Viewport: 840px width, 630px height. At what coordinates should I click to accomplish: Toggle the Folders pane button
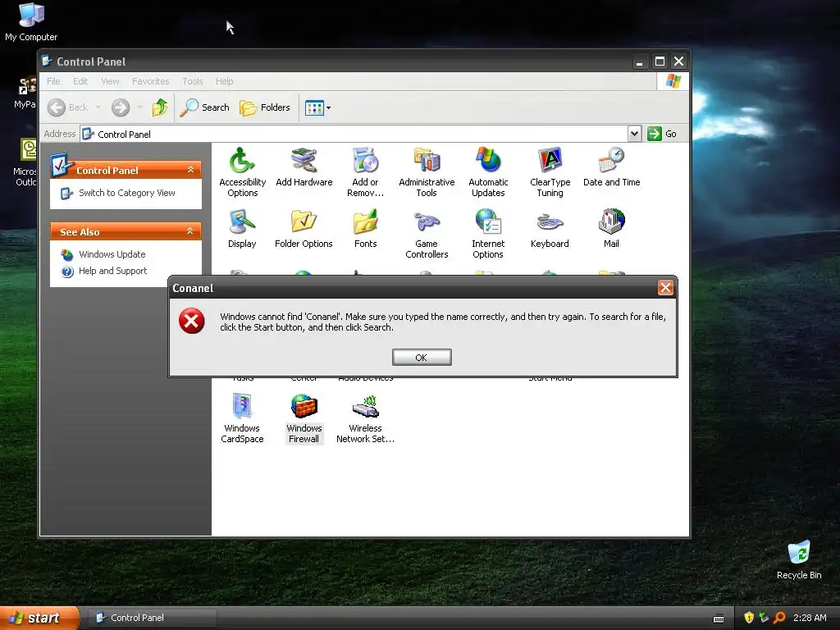265,107
